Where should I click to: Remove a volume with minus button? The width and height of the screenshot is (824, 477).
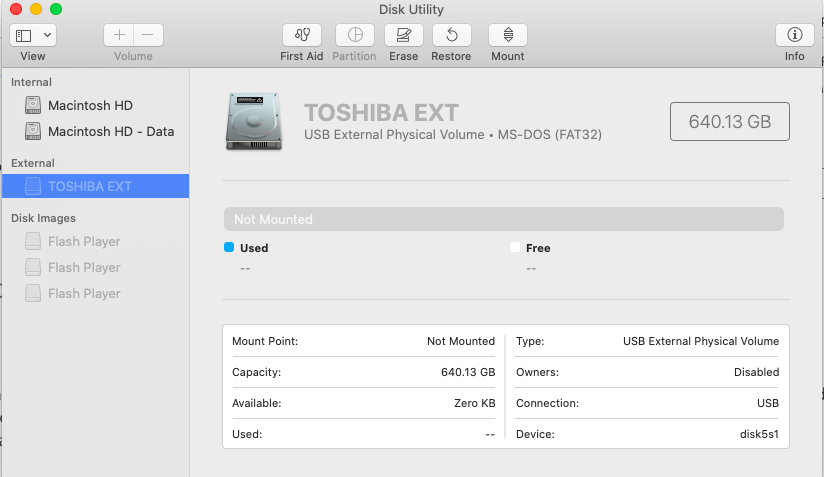click(148, 35)
